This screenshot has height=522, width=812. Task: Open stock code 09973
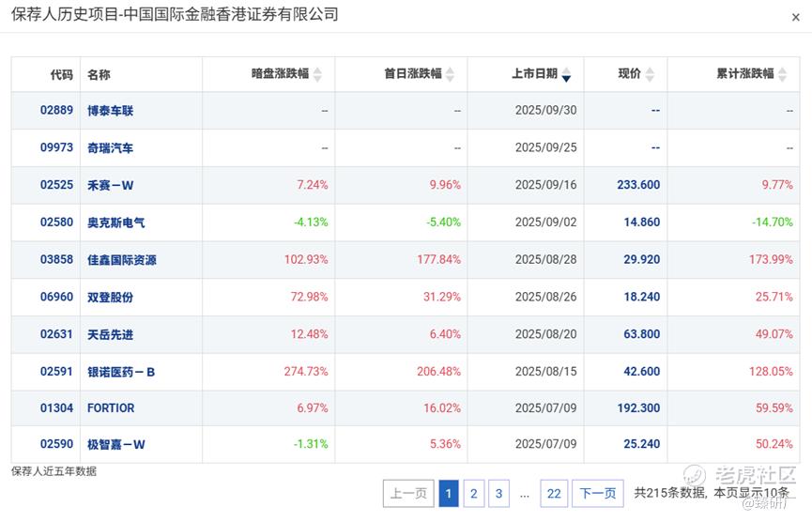56,147
